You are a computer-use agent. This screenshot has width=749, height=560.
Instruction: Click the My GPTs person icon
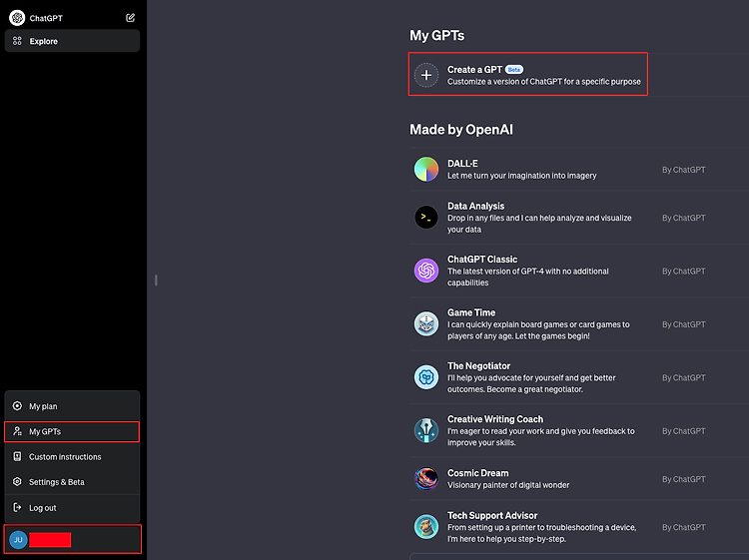[17, 431]
